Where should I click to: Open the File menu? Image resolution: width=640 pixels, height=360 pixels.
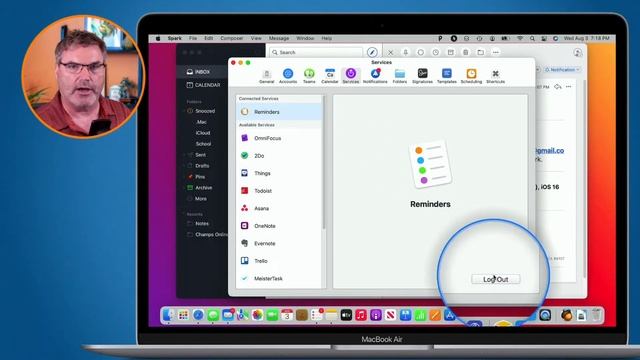pos(193,38)
